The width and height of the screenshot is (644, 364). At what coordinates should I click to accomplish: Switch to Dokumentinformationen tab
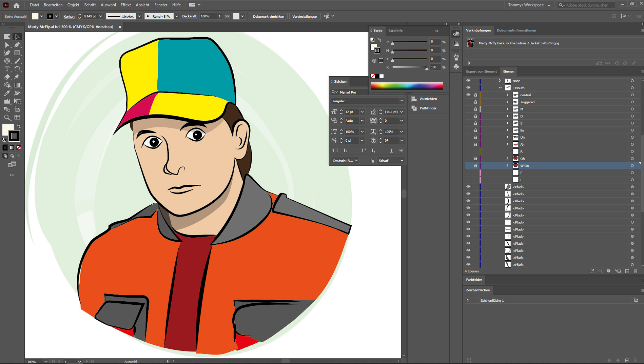click(516, 31)
